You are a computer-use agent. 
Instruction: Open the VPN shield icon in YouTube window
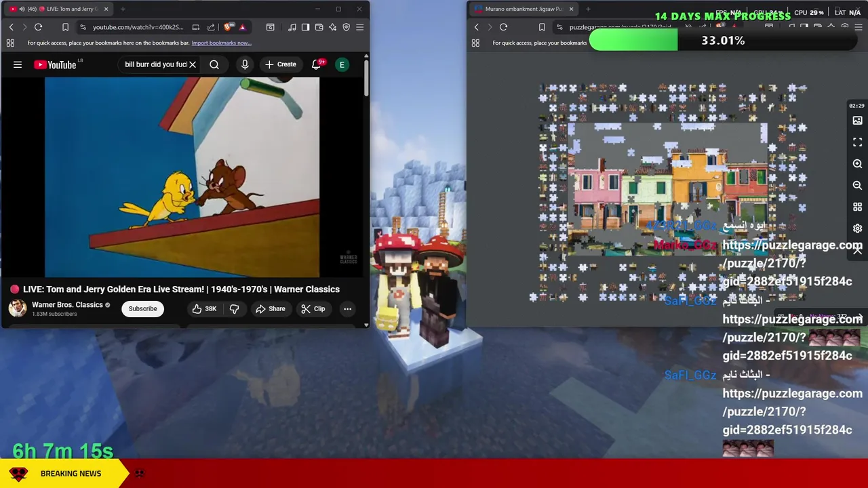point(346,27)
